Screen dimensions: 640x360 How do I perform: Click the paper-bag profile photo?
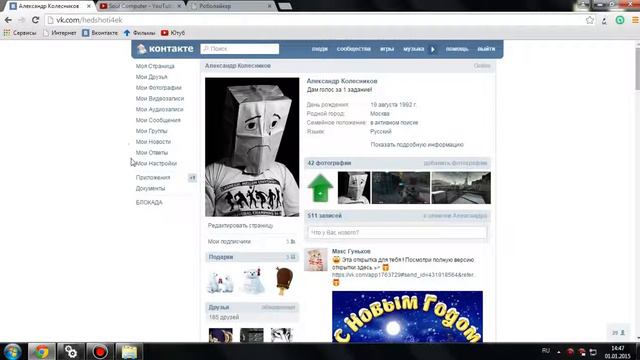(252, 147)
